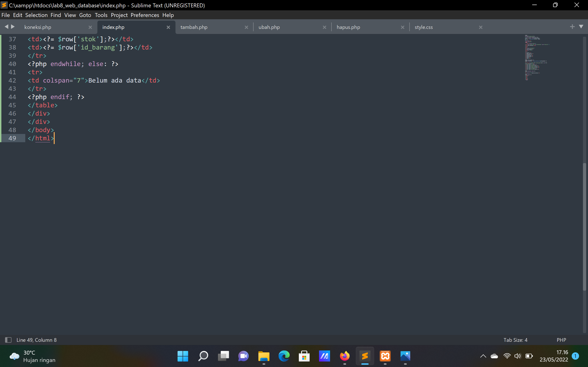Click the back navigation arrow in the tab bar
The width and height of the screenshot is (588, 367).
click(7, 27)
